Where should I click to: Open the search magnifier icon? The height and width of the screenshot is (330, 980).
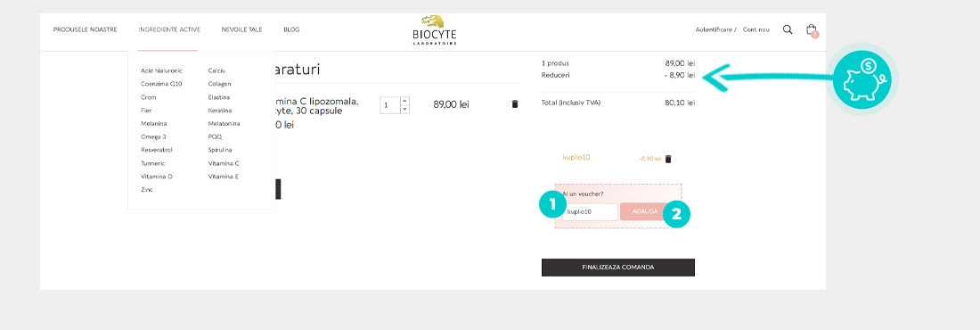[788, 29]
